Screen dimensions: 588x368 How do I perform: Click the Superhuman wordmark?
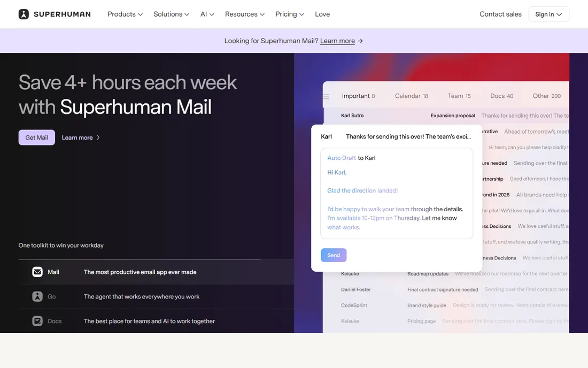62,14
